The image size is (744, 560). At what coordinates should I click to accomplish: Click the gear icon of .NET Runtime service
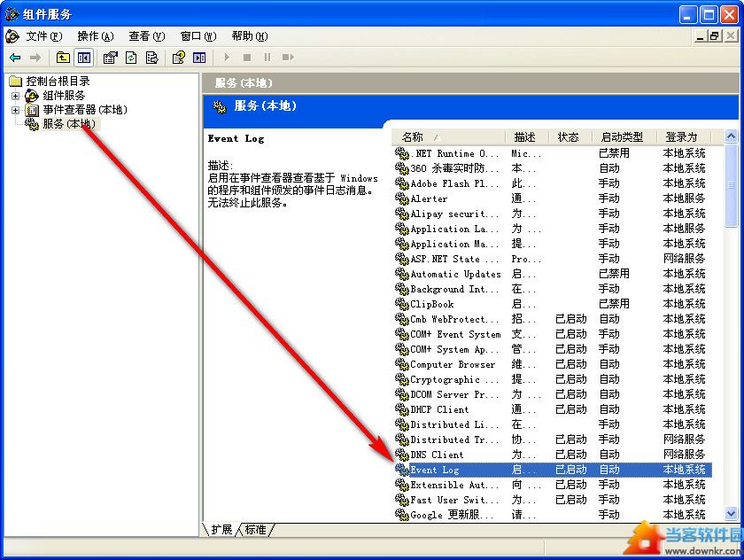tap(402, 153)
